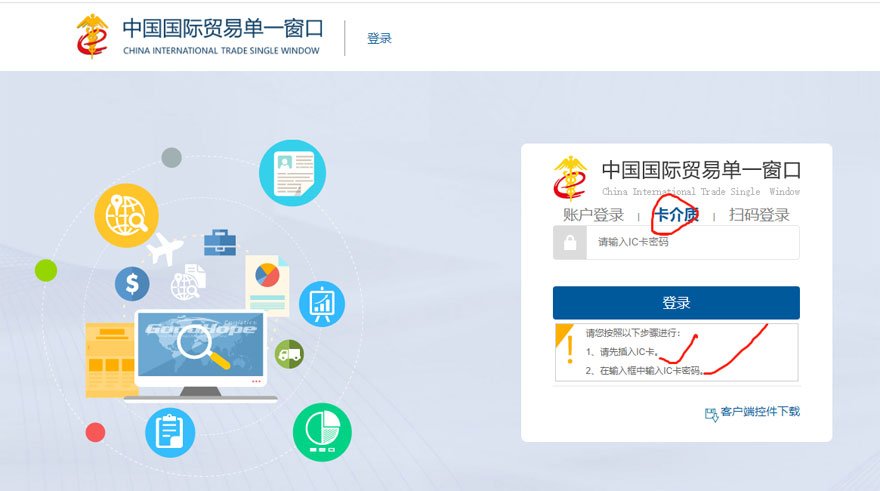Click the blue clipboard checklist icon
The image size is (880, 491).
(x=170, y=432)
